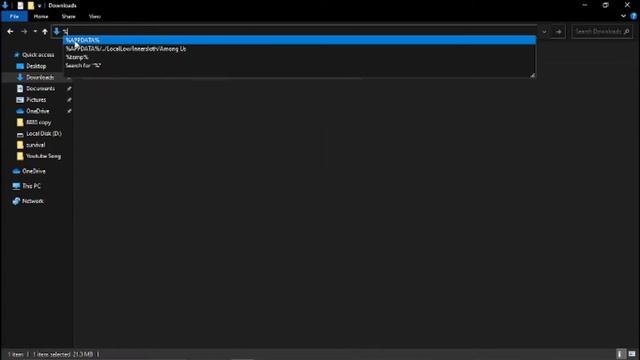The height and width of the screenshot is (360, 640).
Task: Click the Pictures icon in the sidebar
Action: (20, 100)
